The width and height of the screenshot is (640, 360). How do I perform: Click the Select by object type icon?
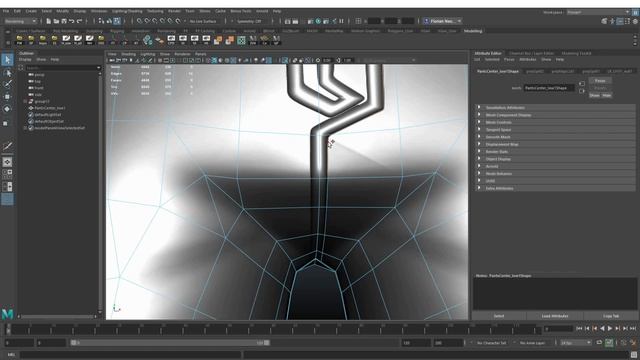[109, 21]
